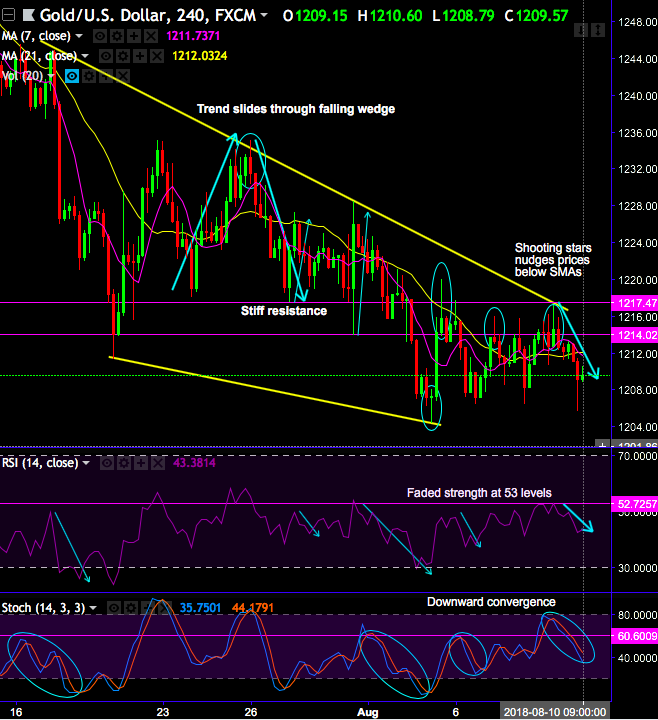Toggle visibility of the RSI indicator
Viewport: 658px width, 720px height.
point(107,463)
